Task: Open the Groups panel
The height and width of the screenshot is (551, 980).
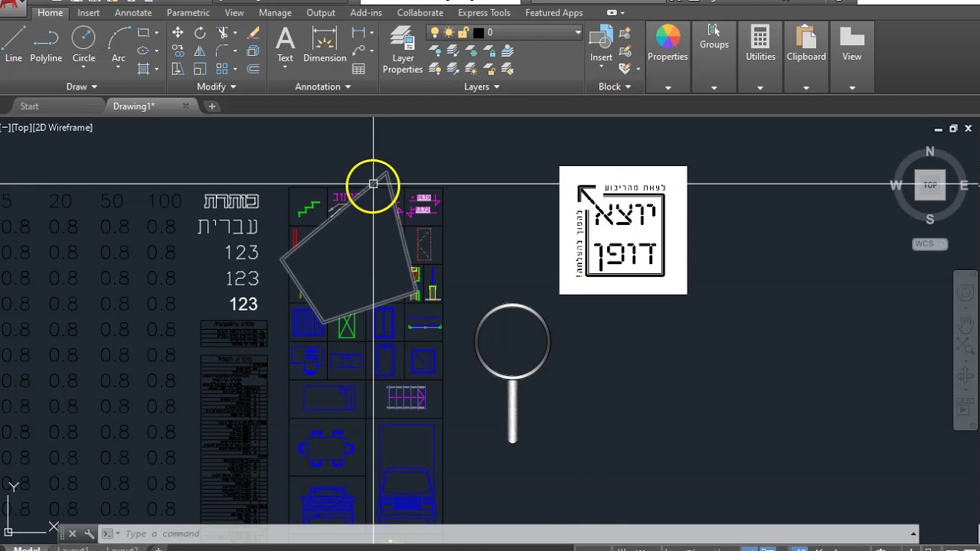Action: pyautogui.click(x=714, y=38)
